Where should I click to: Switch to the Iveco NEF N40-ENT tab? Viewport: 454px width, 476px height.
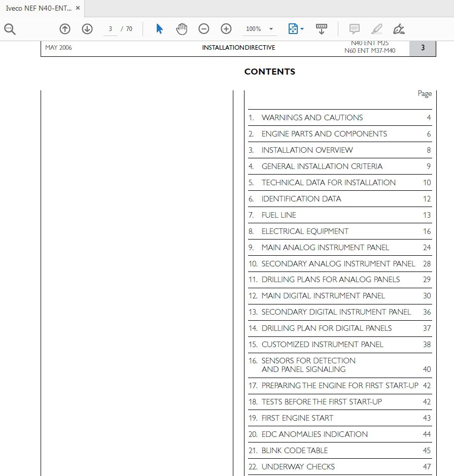38,8
